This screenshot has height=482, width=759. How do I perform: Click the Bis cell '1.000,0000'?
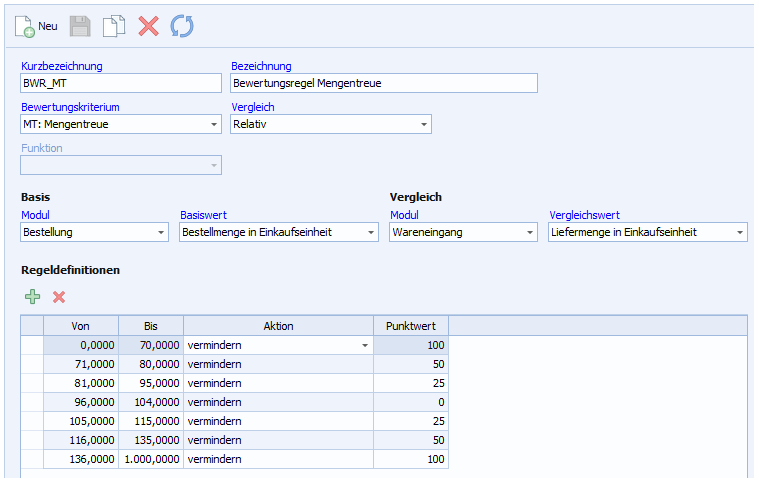[151, 459]
